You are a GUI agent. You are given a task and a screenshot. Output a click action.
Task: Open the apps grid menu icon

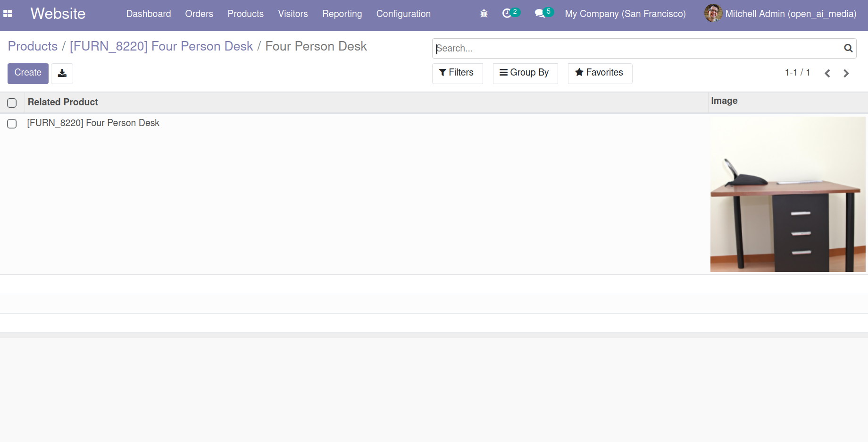8,14
